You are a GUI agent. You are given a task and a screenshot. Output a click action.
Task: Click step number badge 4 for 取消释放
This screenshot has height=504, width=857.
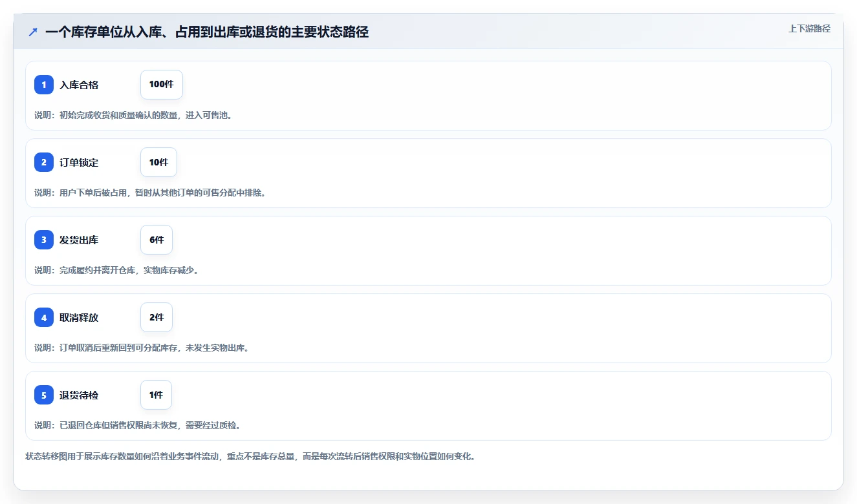click(x=44, y=317)
